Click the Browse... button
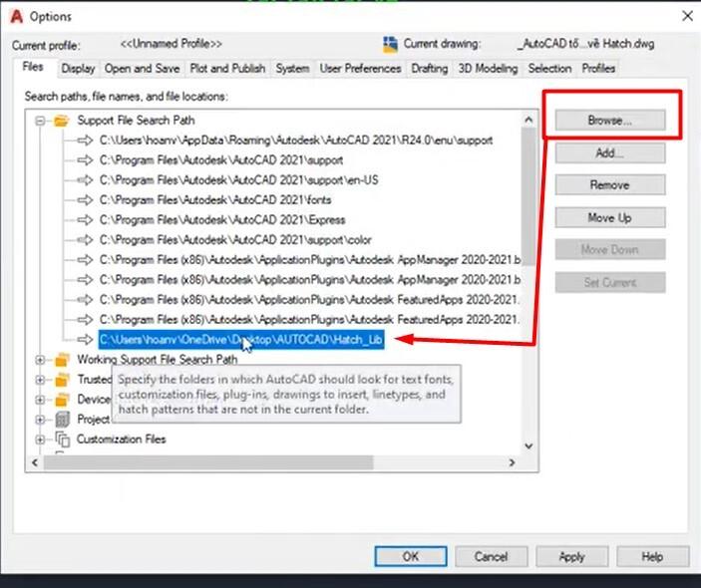Image resolution: width=701 pixels, height=588 pixels. click(x=610, y=121)
